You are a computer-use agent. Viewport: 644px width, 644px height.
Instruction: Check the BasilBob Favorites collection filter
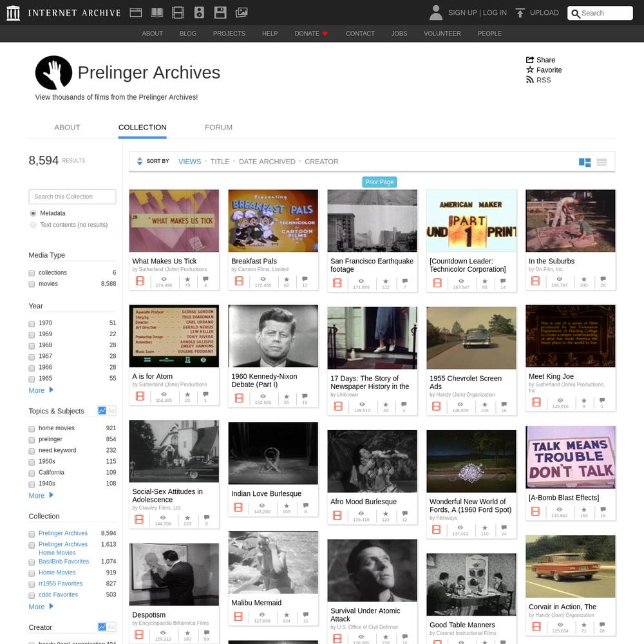point(32,562)
